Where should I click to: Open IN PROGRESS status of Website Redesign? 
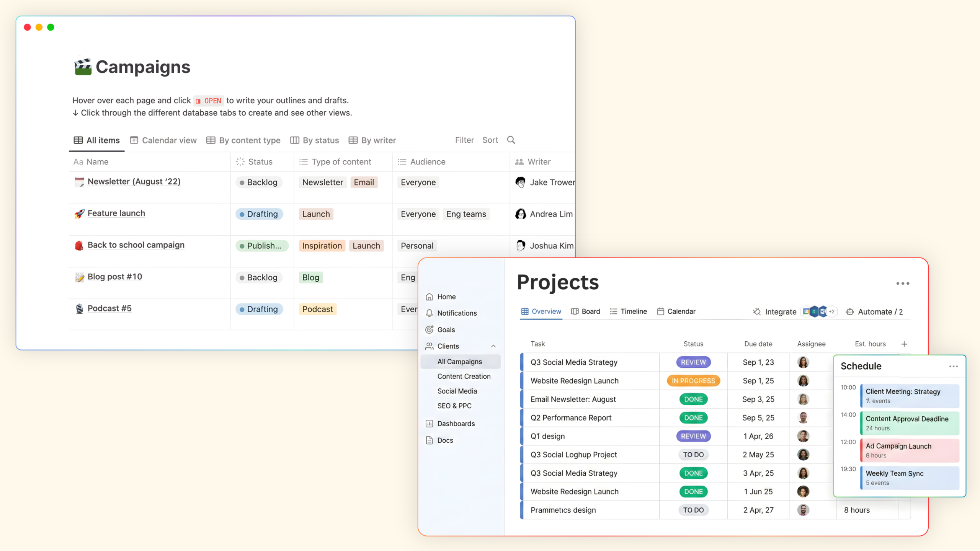pyautogui.click(x=693, y=381)
